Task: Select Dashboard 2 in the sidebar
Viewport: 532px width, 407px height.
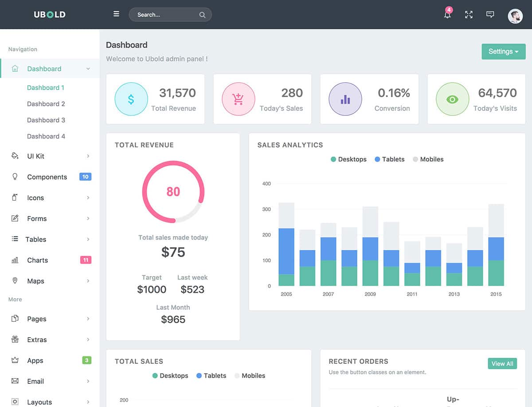Action: point(46,104)
